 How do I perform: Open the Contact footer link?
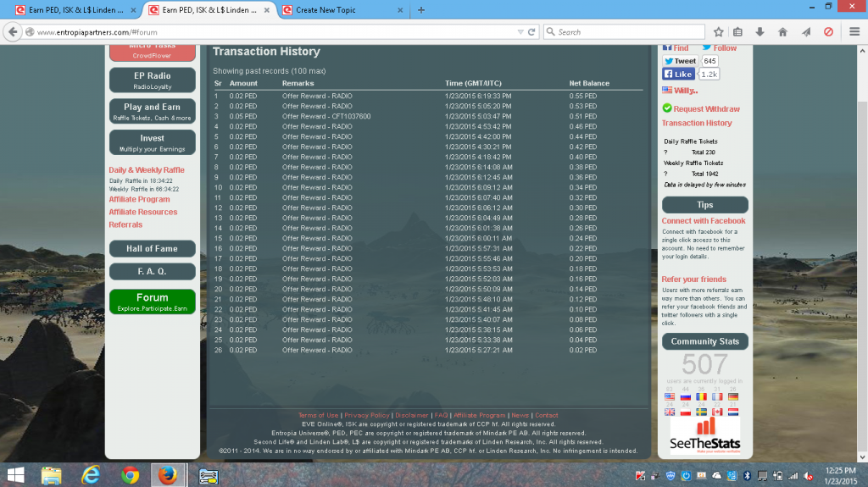click(547, 416)
